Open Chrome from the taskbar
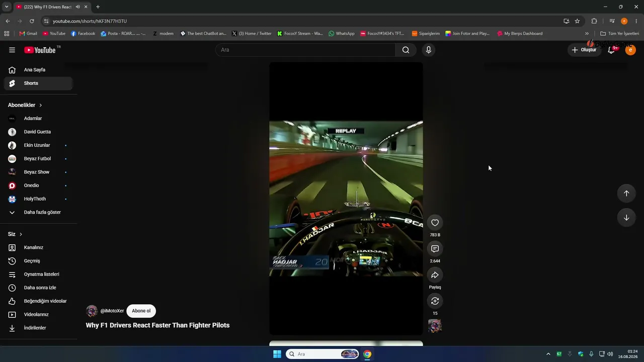644x362 pixels. point(367,354)
